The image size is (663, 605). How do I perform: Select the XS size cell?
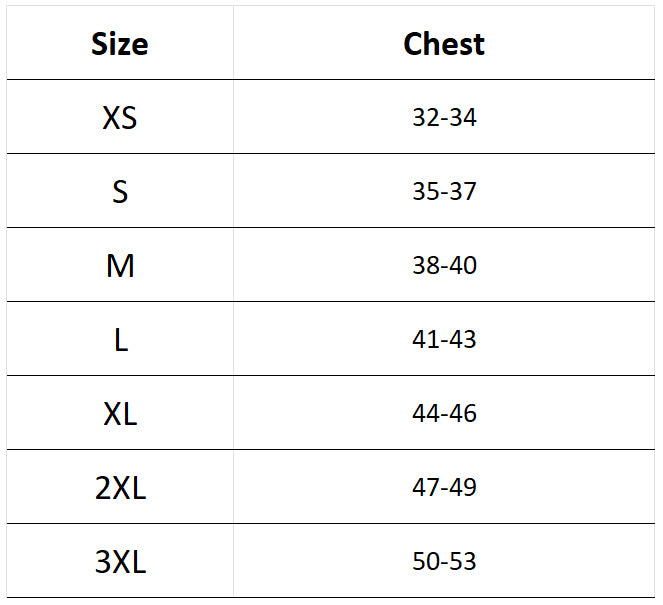coord(120,118)
